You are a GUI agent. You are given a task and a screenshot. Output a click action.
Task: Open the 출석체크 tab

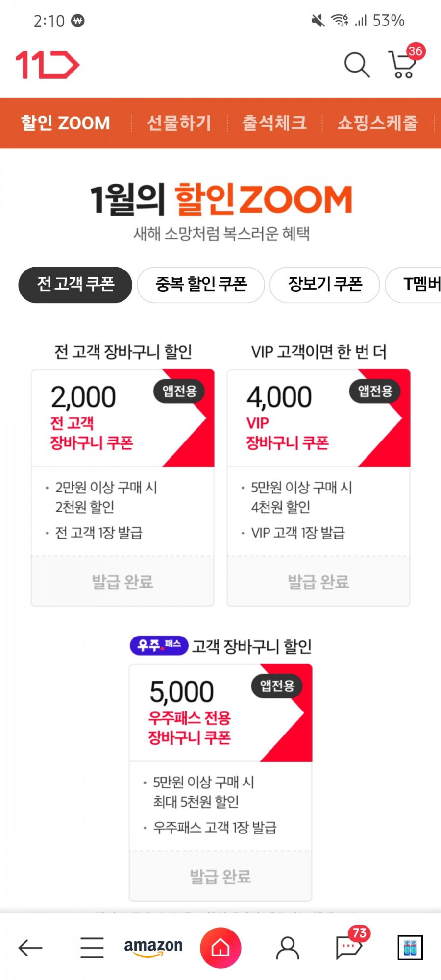tap(275, 123)
